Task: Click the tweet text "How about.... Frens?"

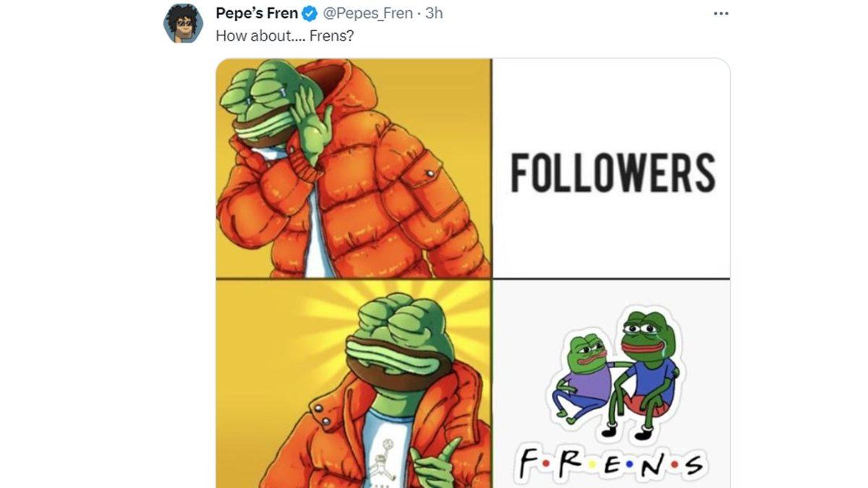Action: [284, 35]
